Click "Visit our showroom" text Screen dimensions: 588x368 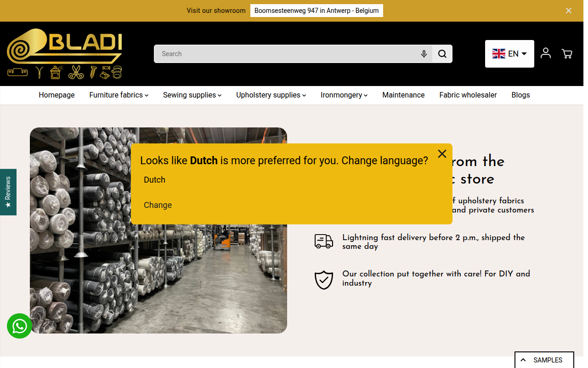pos(216,11)
